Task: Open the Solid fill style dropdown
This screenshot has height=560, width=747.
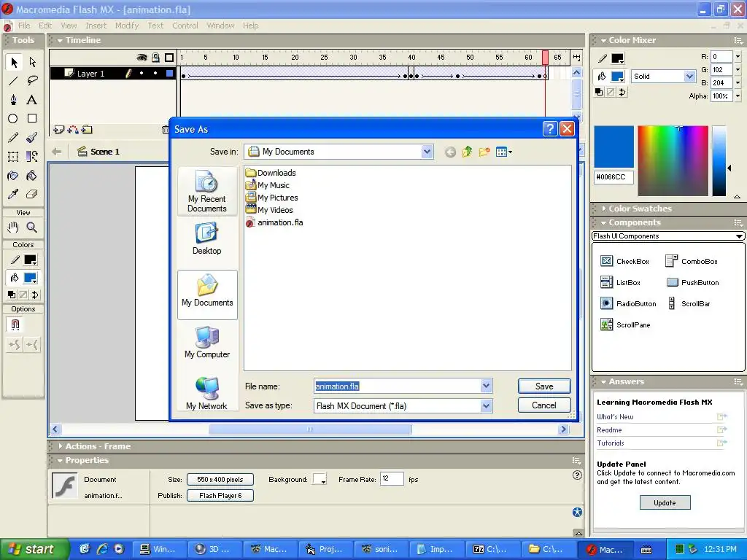Action: [x=689, y=76]
